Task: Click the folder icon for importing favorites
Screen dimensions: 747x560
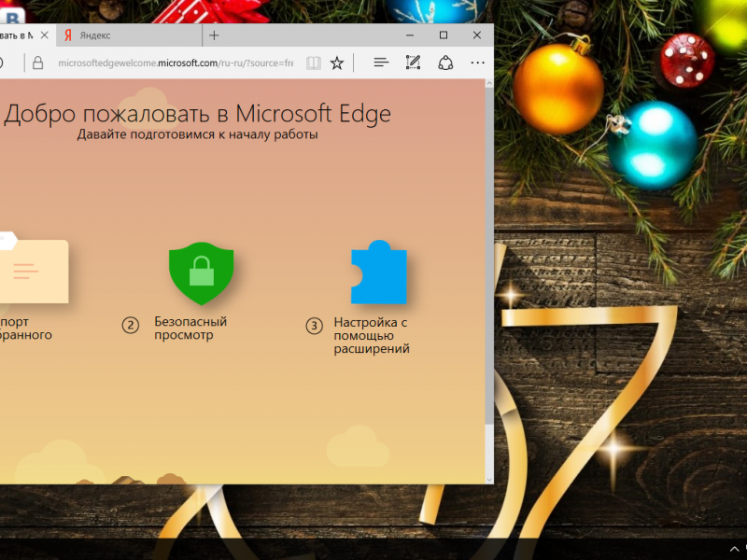Action: (x=34, y=268)
